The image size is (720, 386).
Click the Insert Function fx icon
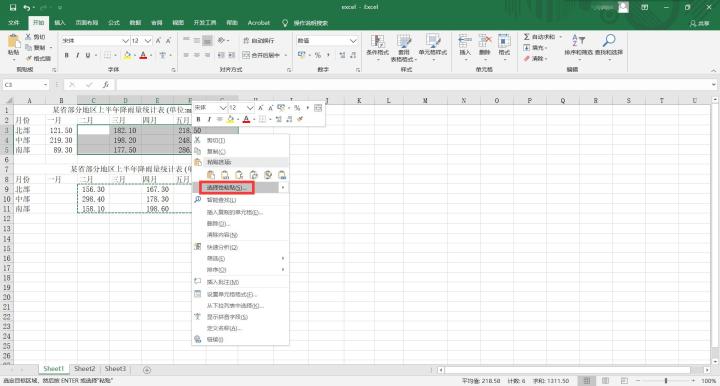click(106, 84)
